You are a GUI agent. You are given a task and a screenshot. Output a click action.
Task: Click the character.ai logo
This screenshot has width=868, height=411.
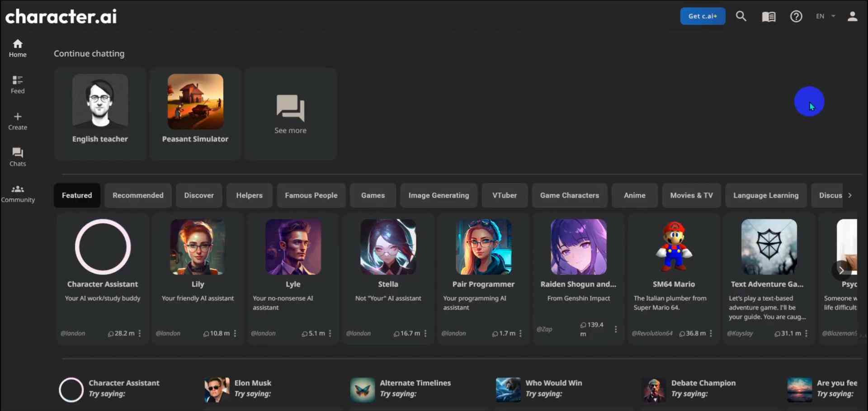pos(61,17)
